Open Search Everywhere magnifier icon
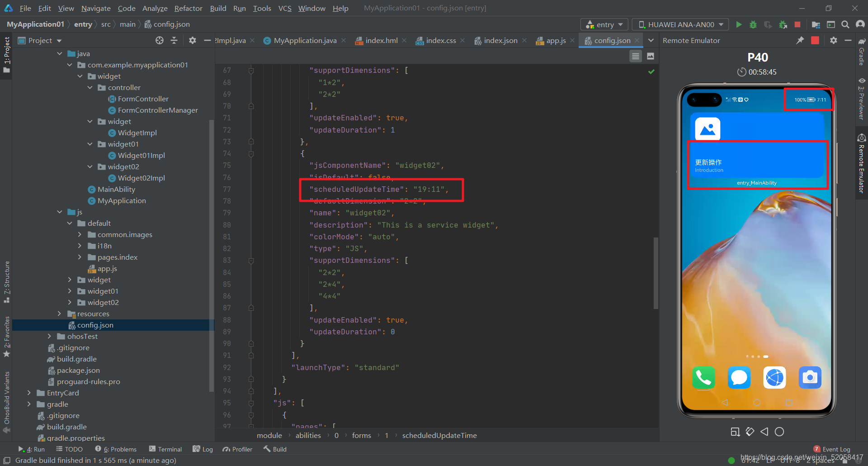868x466 pixels. point(845,24)
